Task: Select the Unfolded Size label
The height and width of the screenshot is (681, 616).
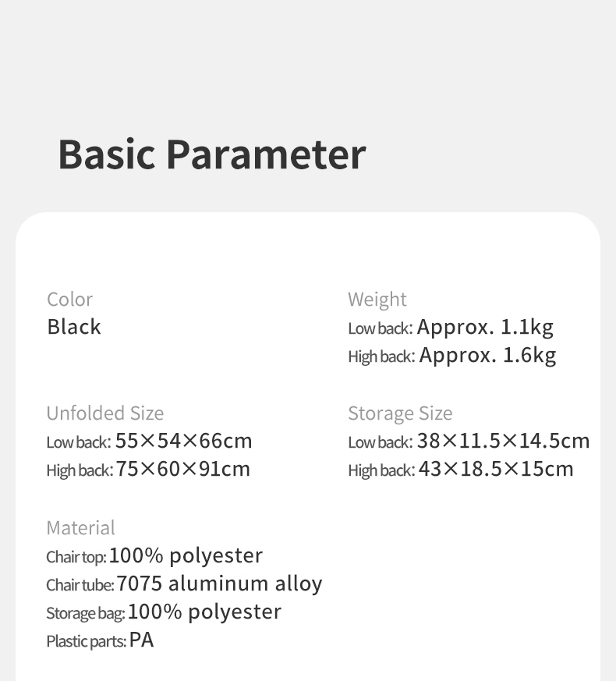Action: (105, 413)
